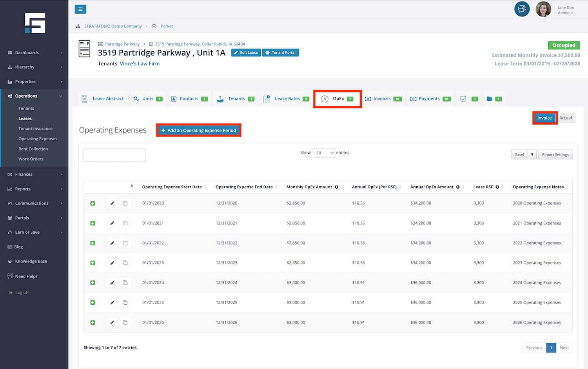Click the Monthly OpEx Amount info icon

pyautogui.click(x=336, y=187)
